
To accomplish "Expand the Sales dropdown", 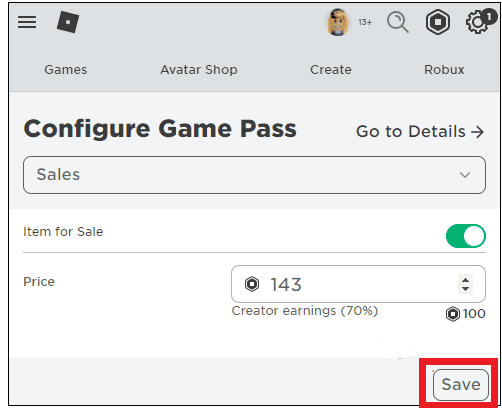I will tap(254, 175).
